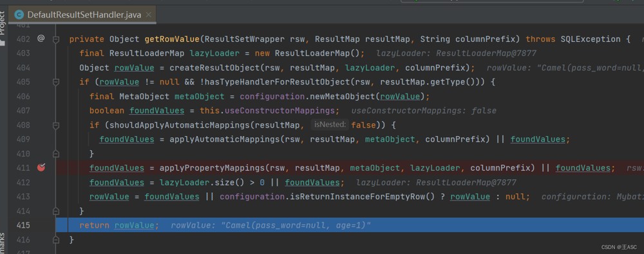Click line number 409 in the gutter
Image resolution: width=644 pixels, height=254 pixels.
[x=23, y=139]
